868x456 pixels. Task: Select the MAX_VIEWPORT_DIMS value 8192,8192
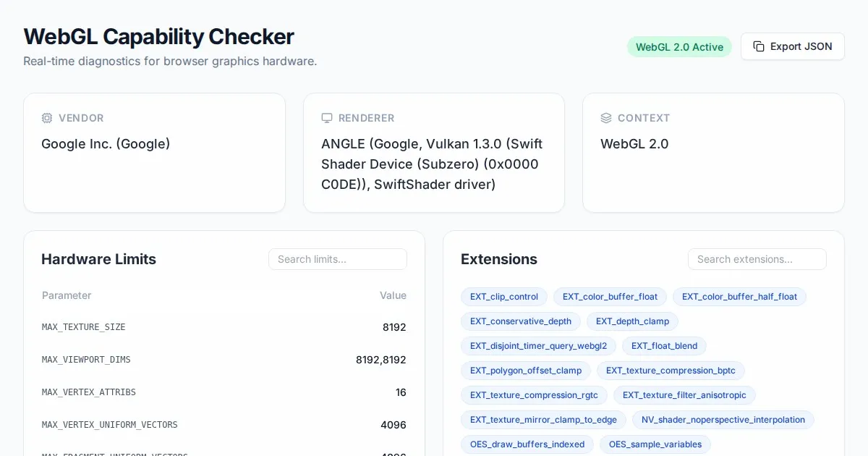pyautogui.click(x=380, y=360)
